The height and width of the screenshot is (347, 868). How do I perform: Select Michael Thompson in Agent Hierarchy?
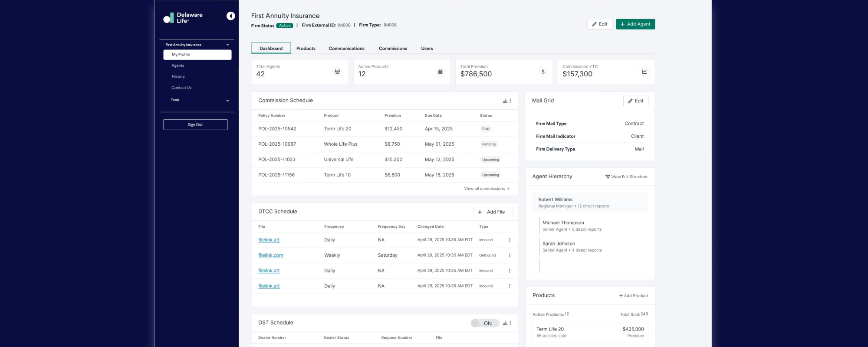coord(563,223)
